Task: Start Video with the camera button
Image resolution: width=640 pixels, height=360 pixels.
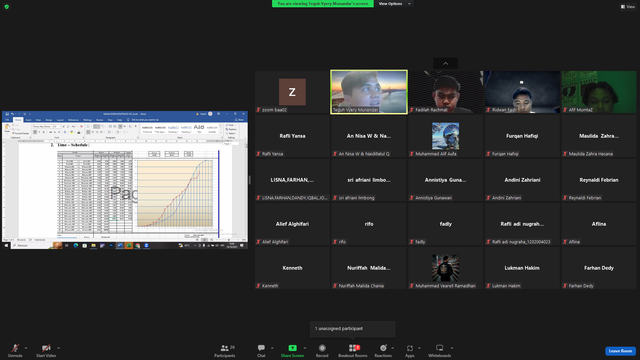Action: pos(46,350)
